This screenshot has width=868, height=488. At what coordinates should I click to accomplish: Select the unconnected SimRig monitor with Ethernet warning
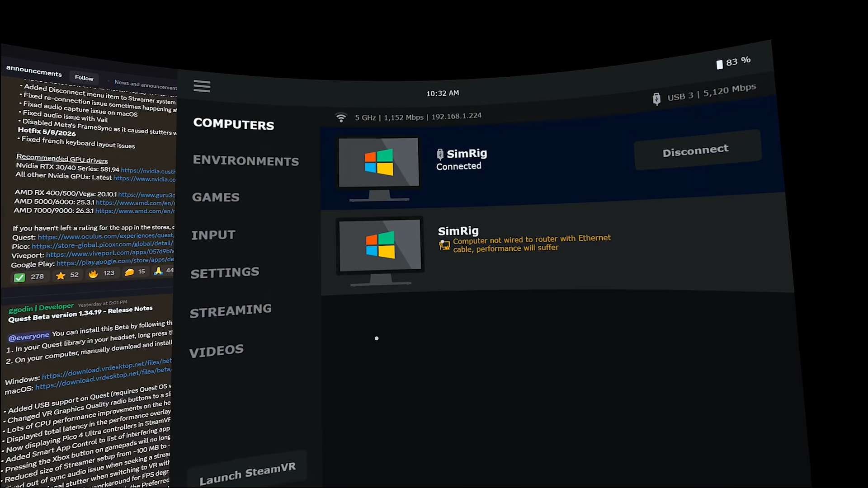point(380,252)
